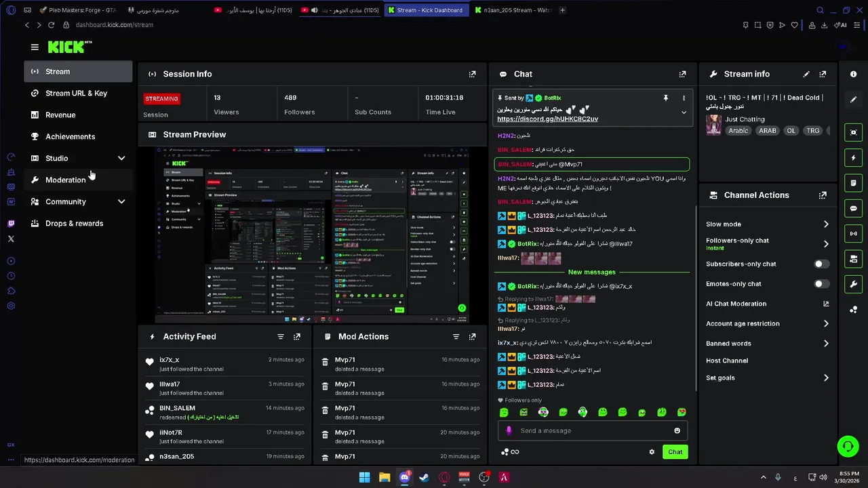Expand the Community menu section

pyautogui.click(x=121, y=202)
